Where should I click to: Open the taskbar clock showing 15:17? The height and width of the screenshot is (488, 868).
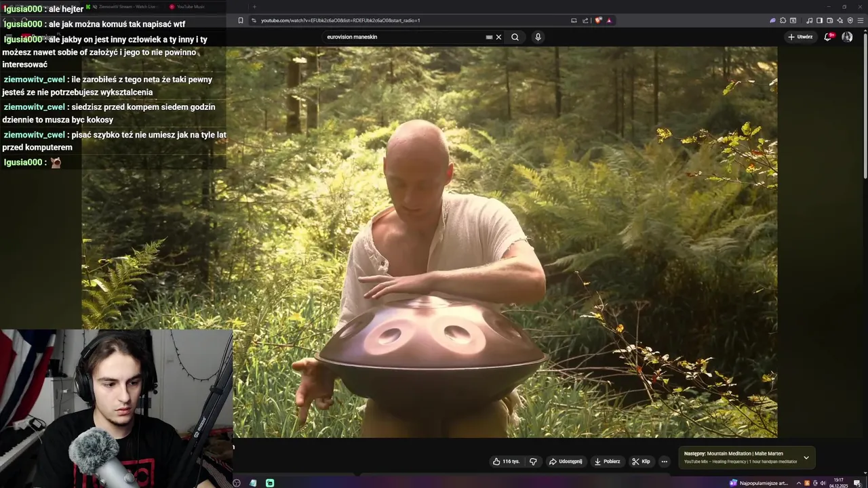click(839, 483)
